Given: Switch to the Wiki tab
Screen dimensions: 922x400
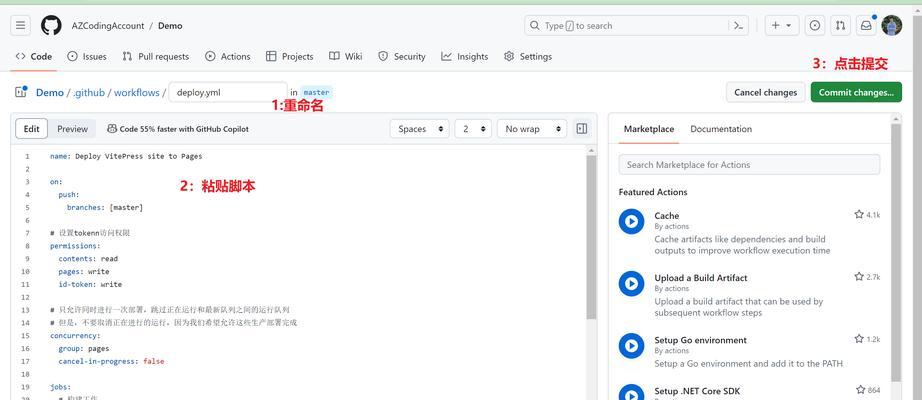Looking at the screenshot, I should coord(346,56).
